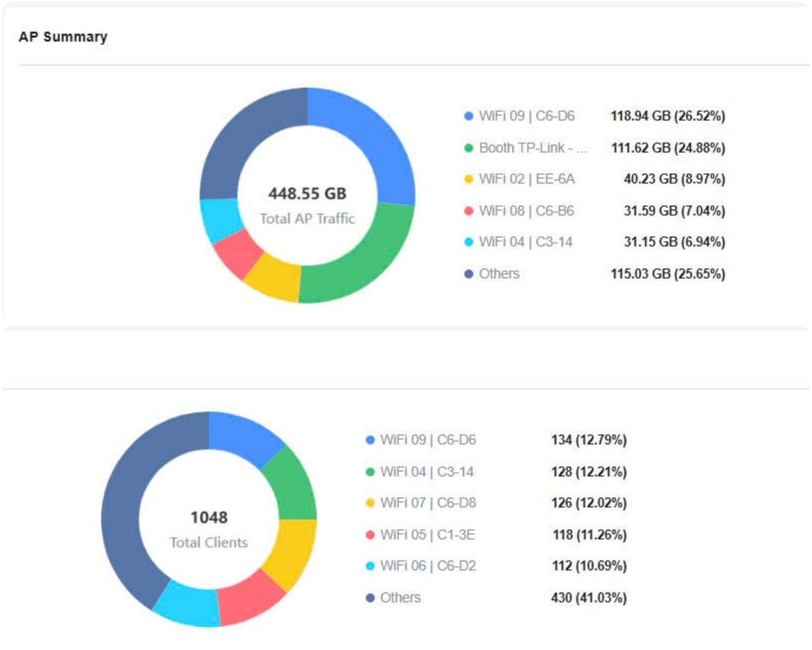Click the Total Clients label
Viewport: 812px width, 650px height.
click(x=209, y=543)
